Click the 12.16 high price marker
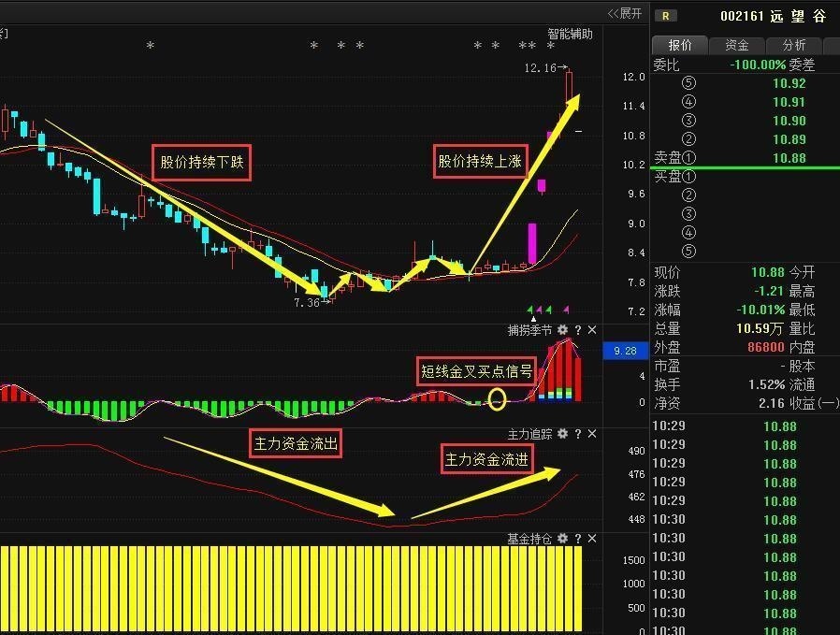 pos(540,68)
